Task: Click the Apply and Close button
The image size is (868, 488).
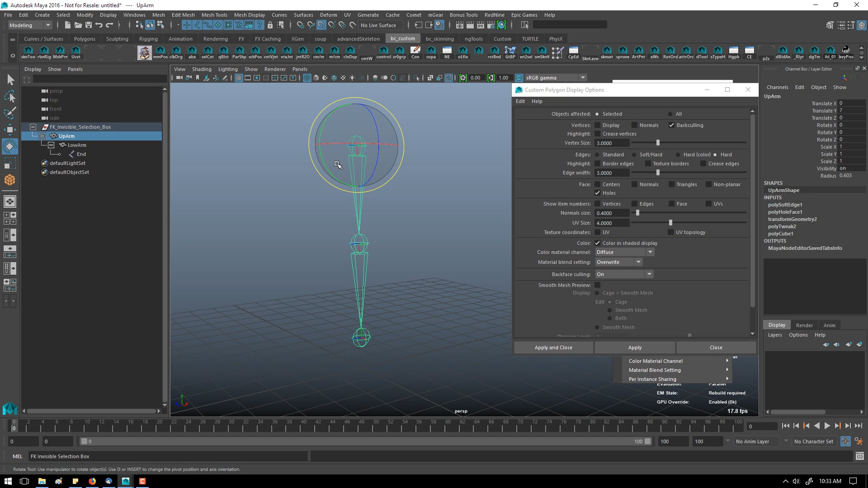Action: [x=553, y=347]
